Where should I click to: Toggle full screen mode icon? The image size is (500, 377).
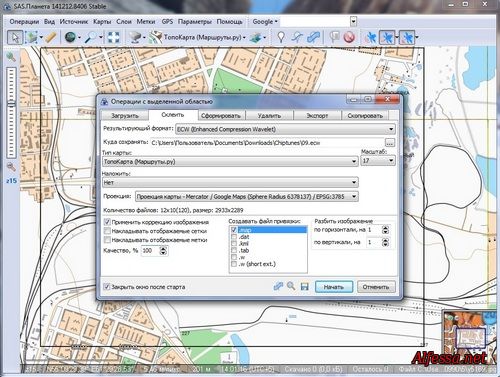click(x=113, y=37)
